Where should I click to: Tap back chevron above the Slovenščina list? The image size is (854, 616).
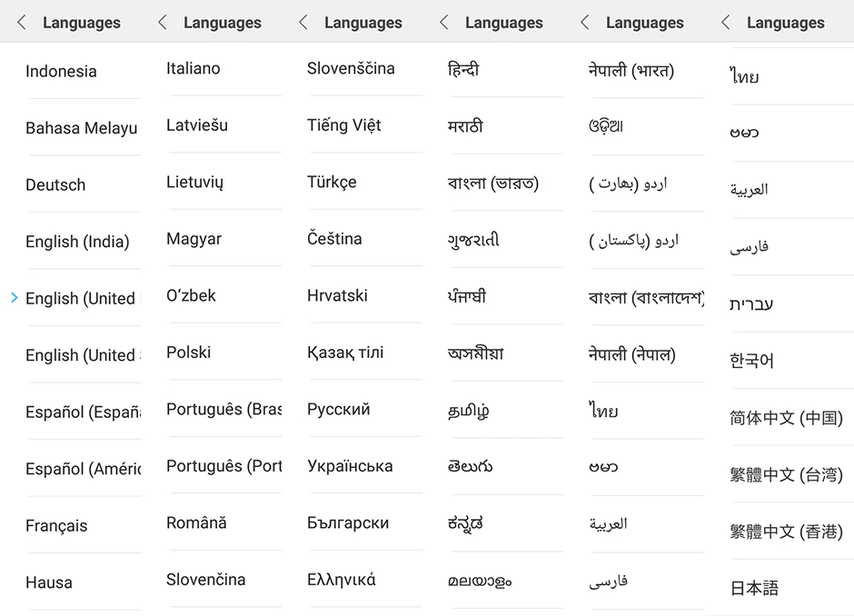pyautogui.click(x=303, y=23)
